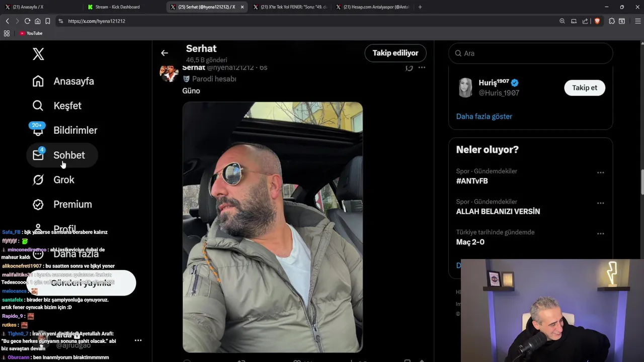
Task: Open the browser hamburger menu
Action: (x=638, y=21)
